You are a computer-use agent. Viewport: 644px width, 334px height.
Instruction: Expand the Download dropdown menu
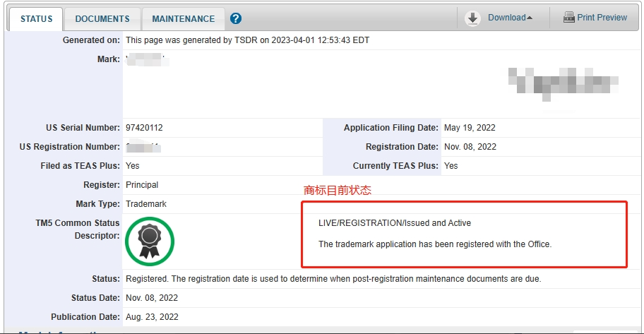tap(510, 18)
